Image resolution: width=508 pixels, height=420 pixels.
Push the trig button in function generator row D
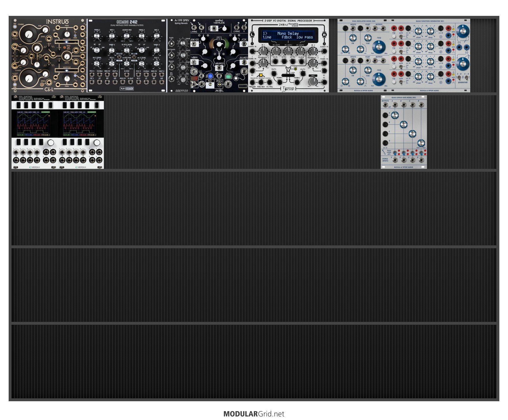coord(394,82)
